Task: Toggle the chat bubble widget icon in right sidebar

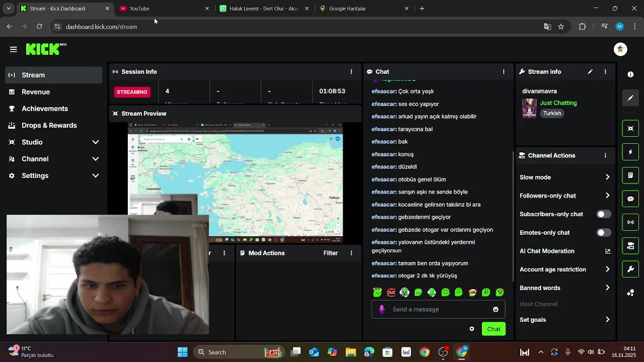Action: [630, 199]
